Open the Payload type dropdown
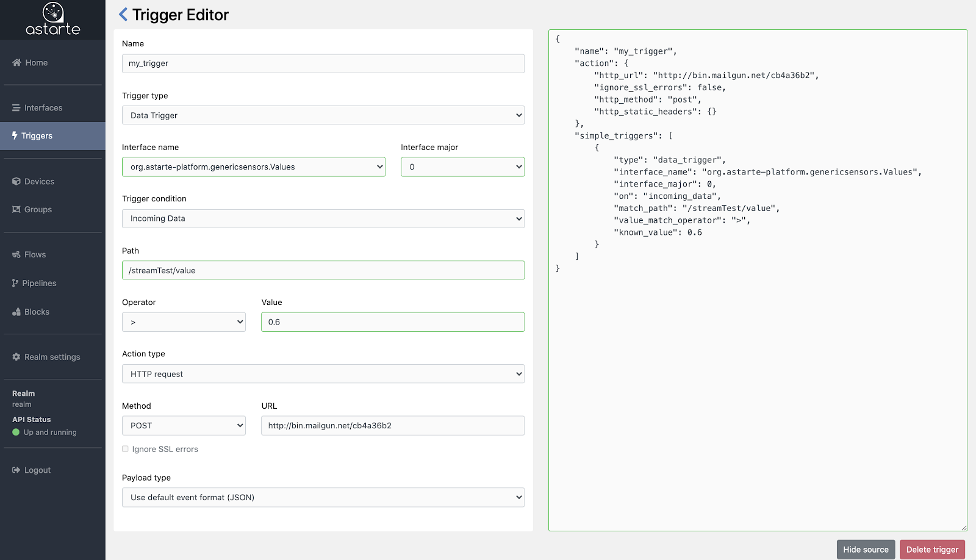Image resolution: width=976 pixels, height=560 pixels. tap(323, 497)
